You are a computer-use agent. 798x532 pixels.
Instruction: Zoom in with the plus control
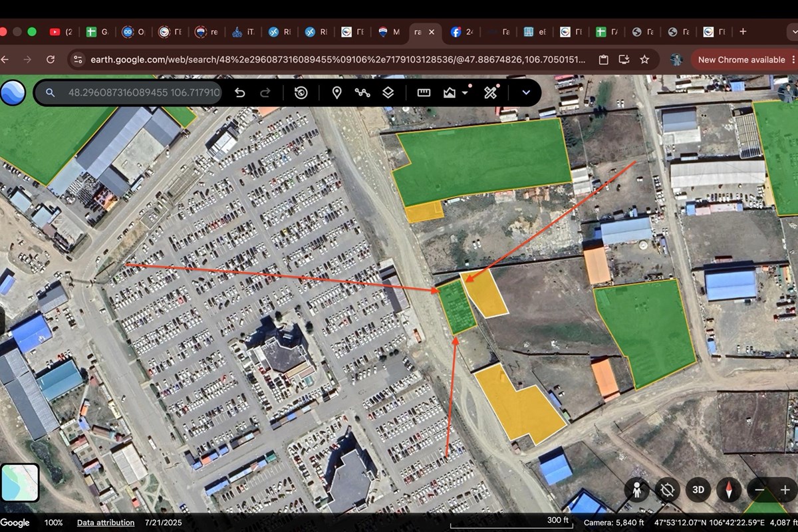click(785, 490)
